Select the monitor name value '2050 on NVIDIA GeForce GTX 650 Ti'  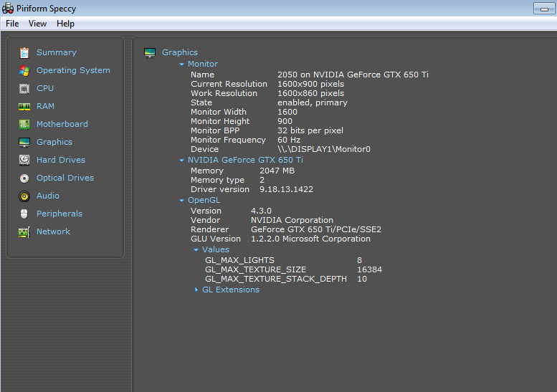[353, 75]
